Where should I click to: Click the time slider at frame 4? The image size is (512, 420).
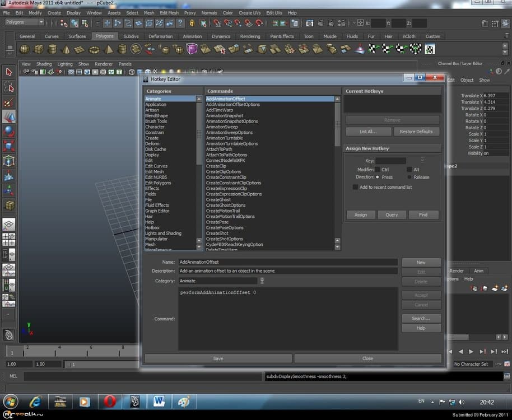[x=55, y=351]
